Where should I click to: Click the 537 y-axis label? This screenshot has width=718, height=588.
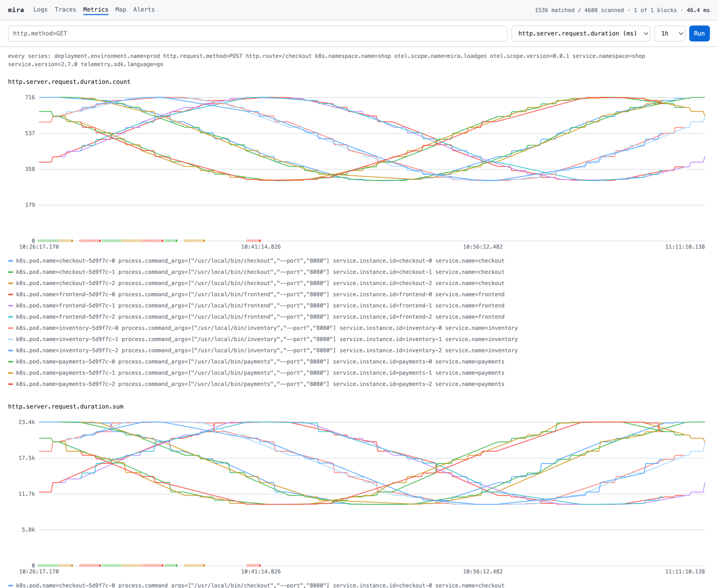point(30,133)
